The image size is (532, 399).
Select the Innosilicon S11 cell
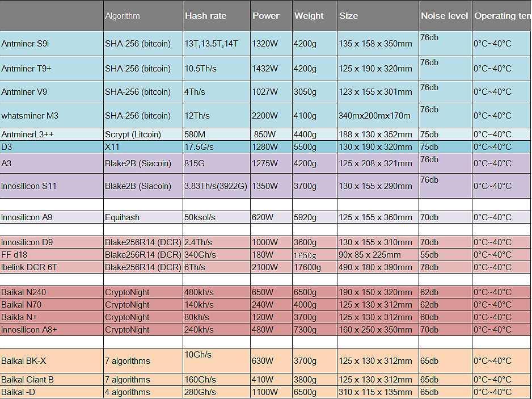[x=52, y=186]
